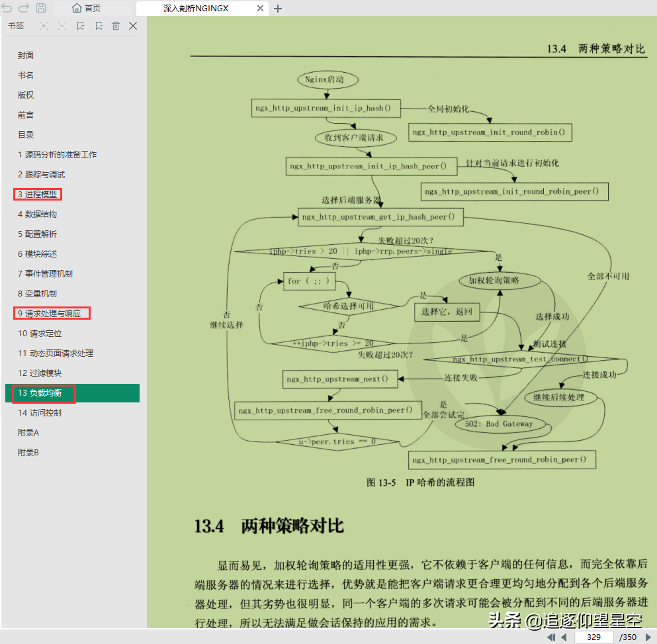The width and height of the screenshot is (657, 644).
Task: Click the redo arrow icon
Action: click(x=24, y=8)
